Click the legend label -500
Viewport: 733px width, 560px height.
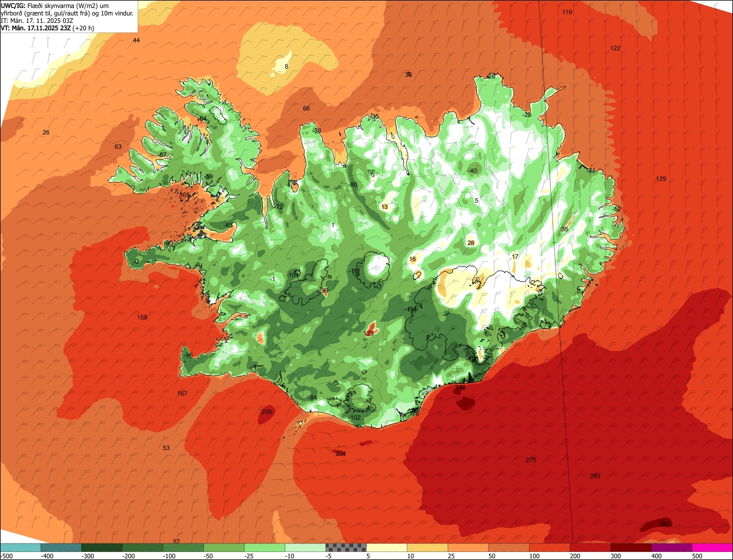(x=7, y=555)
